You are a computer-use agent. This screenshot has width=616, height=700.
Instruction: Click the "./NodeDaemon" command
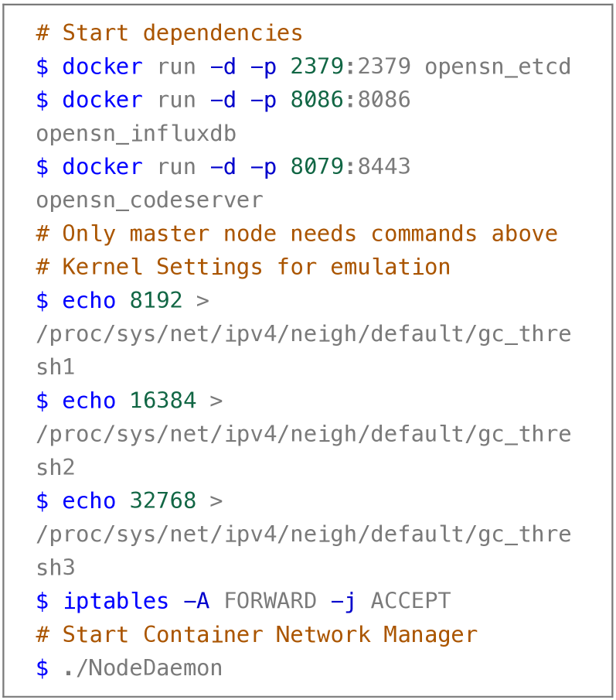point(143,668)
